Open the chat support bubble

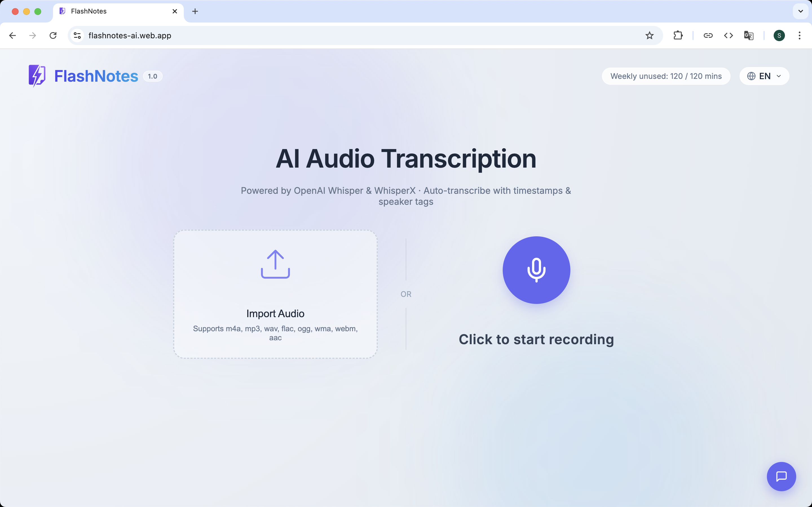781,476
